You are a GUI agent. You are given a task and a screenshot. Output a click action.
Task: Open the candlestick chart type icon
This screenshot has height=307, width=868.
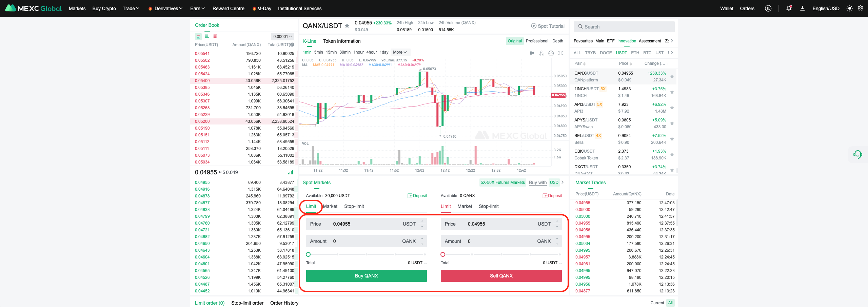coord(532,53)
